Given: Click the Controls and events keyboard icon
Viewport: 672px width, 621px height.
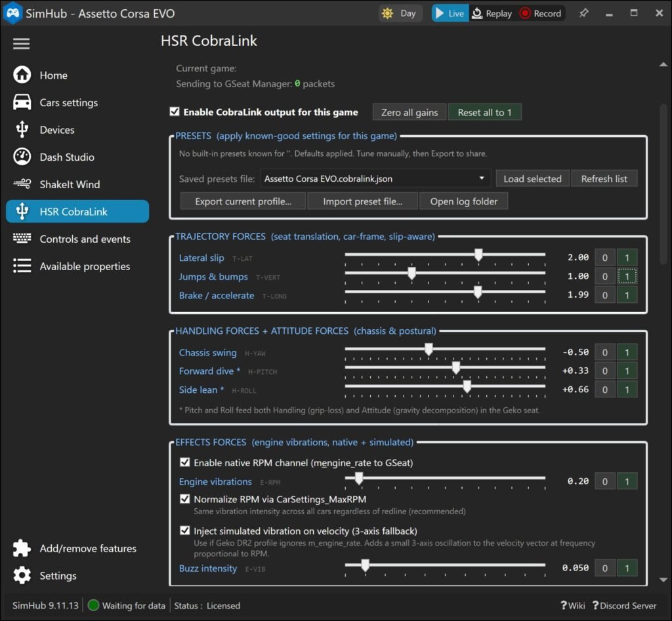Looking at the screenshot, I should (22, 239).
